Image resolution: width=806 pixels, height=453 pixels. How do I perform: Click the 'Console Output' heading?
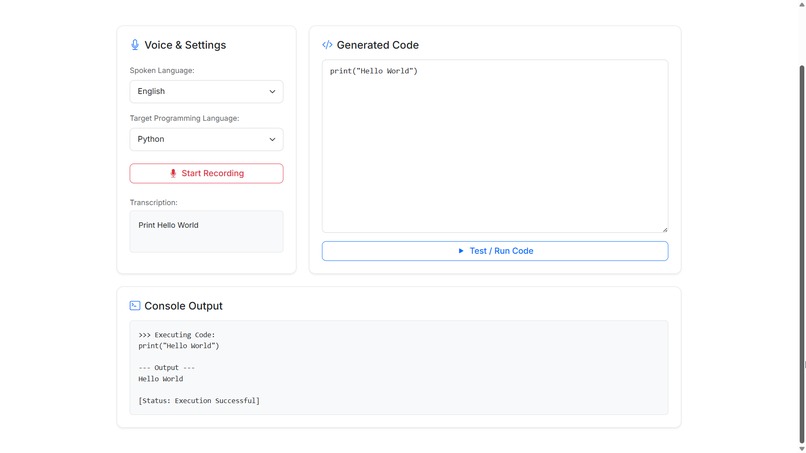[184, 306]
